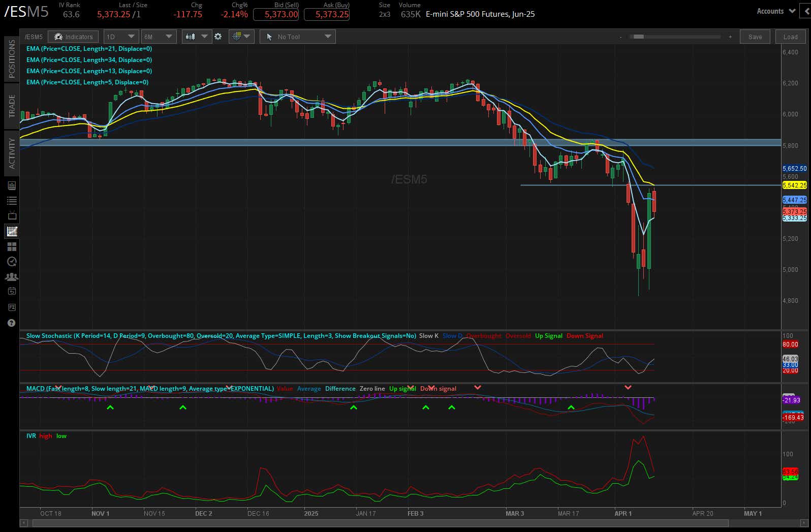Click the 80.00 overbought level label
The width and height of the screenshot is (811, 532).
tap(790, 345)
